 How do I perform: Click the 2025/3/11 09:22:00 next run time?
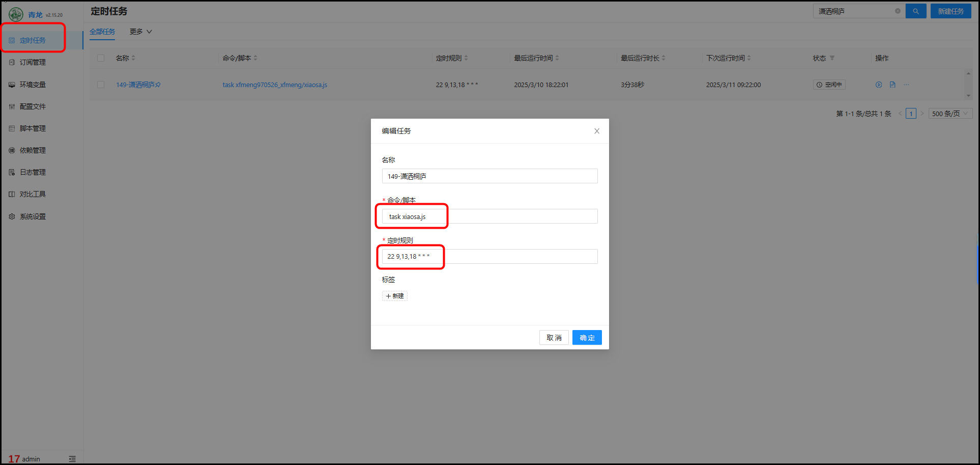(x=733, y=85)
